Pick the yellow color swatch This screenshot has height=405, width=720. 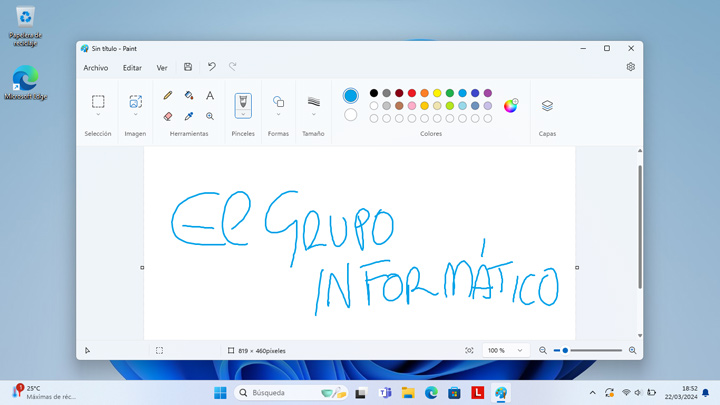click(x=437, y=93)
